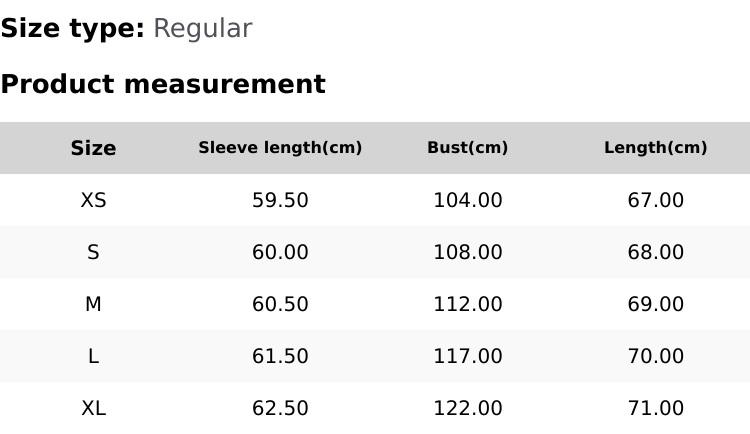Click the Regular size type value
The height and width of the screenshot is (434, 750).
pos(202,29)
